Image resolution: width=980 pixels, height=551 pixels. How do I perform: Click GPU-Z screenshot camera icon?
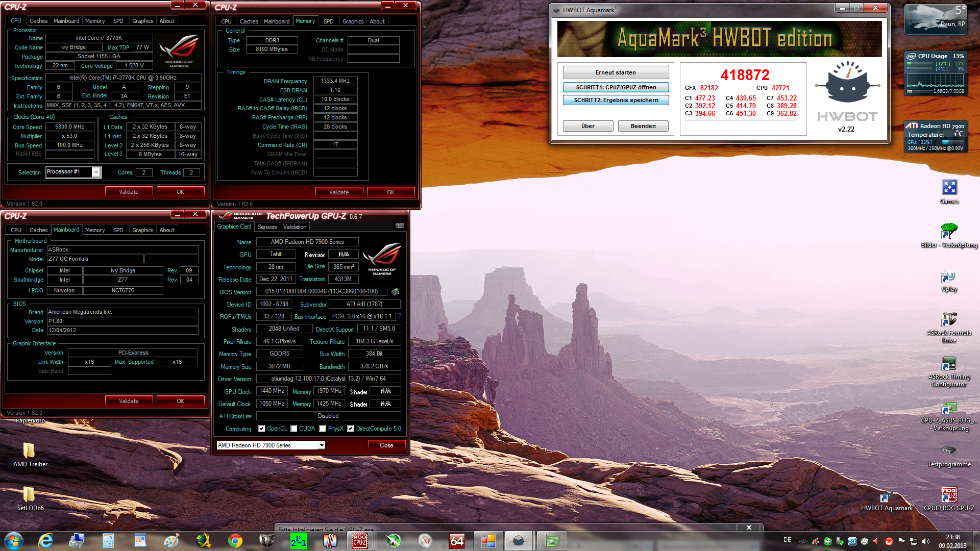coord(400,226)
